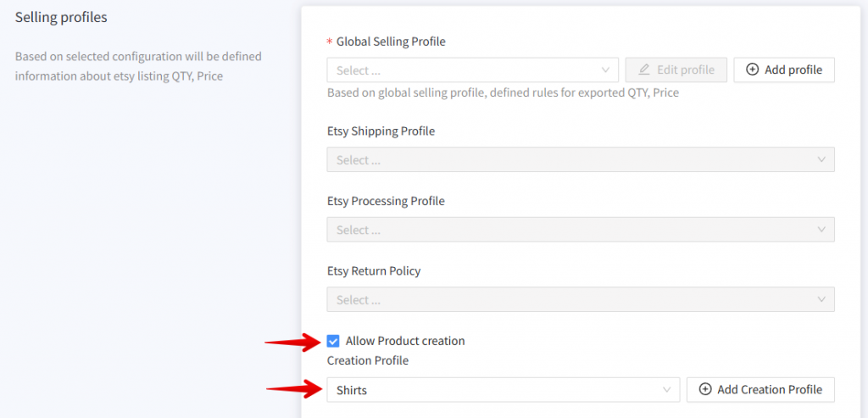Click the Etsy Processing Profile chevron arrow

click(x=821, y=230)
